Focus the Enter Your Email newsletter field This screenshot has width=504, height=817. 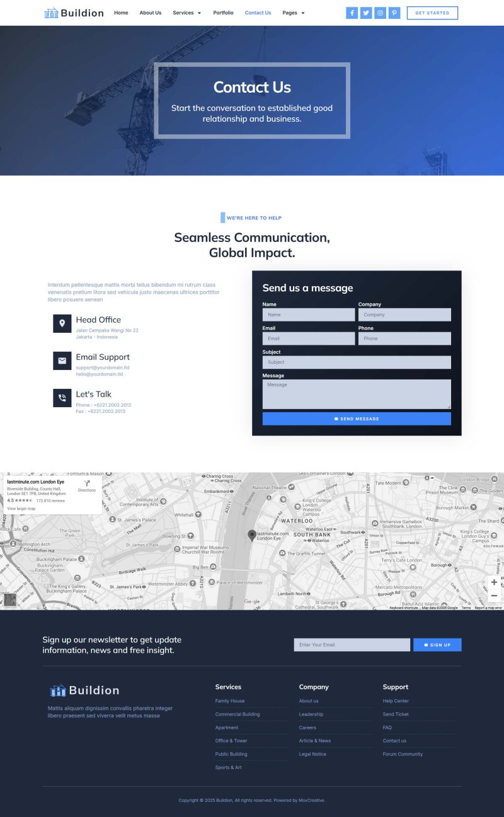pos(352,645)
